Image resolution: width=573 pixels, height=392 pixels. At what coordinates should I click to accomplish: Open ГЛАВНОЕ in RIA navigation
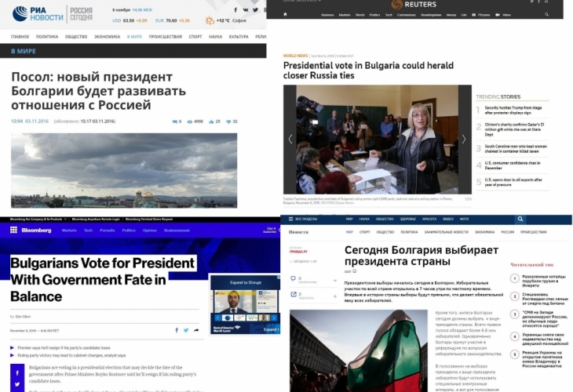point(20,37)
